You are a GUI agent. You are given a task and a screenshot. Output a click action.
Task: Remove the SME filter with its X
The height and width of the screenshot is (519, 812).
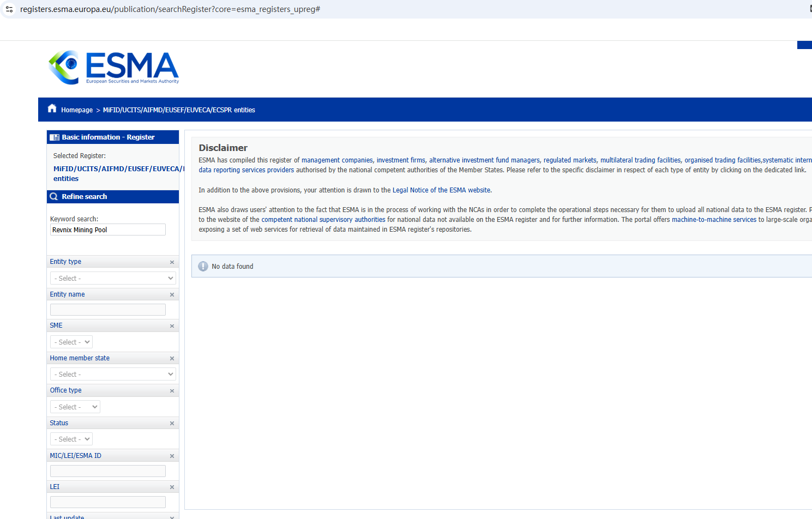coord(172,326)
